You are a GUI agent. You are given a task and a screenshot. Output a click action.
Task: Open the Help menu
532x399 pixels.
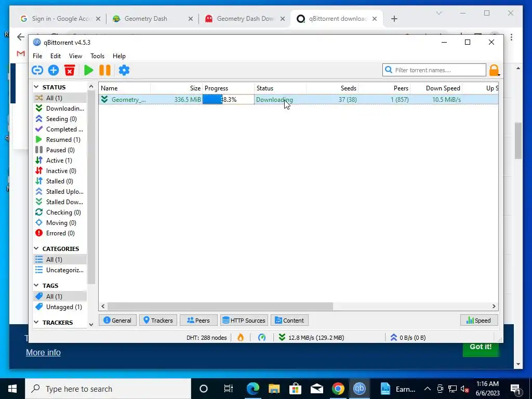[x=119, y=56]
